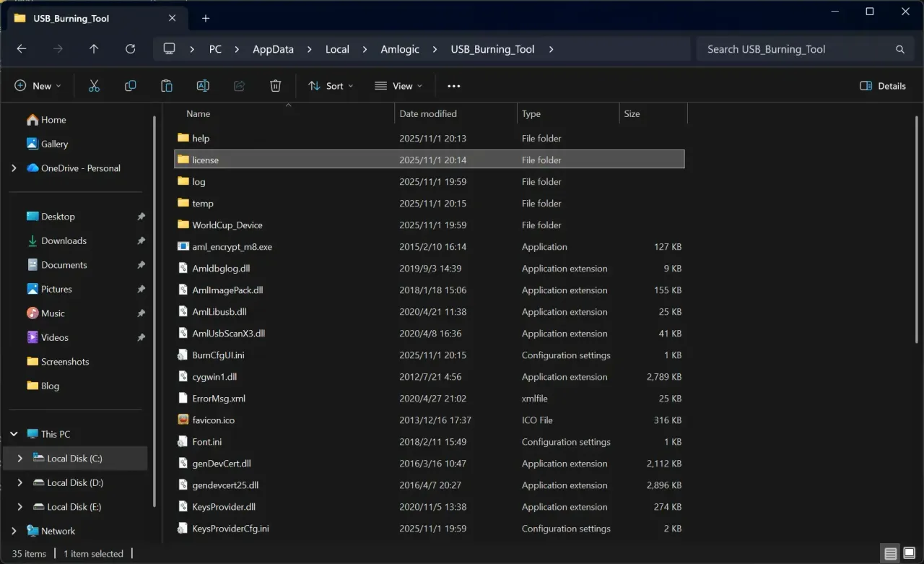The width and height of the screenshot is (924, 564).
Task: Open Downloads in the sidebar
Action: click(64, 240)
